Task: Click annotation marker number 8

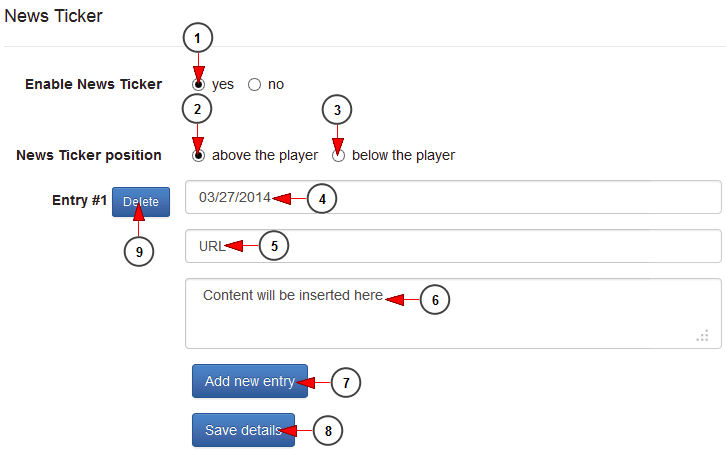Action: click(x=329, y=431)
